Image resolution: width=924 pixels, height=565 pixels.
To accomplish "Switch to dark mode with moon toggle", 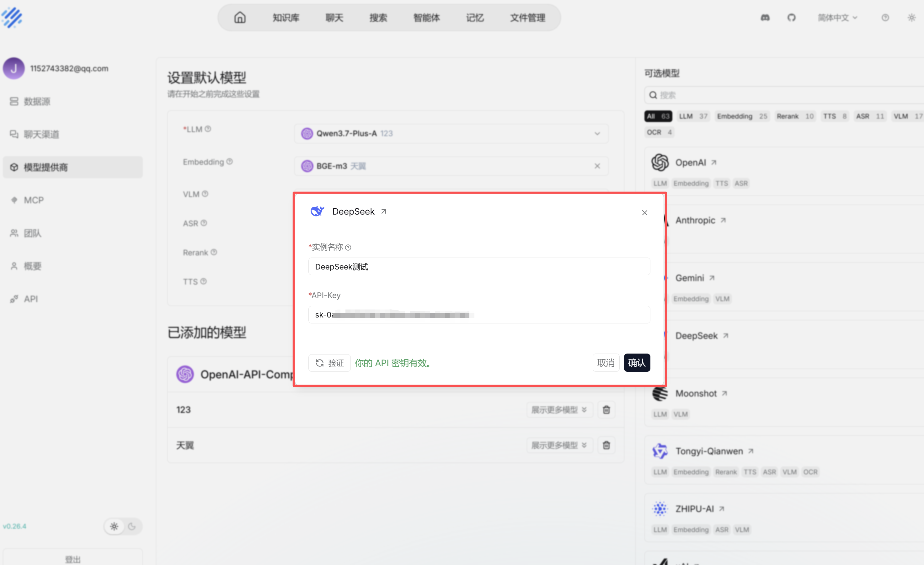I will pyautogui.click(x=132, y=526).
